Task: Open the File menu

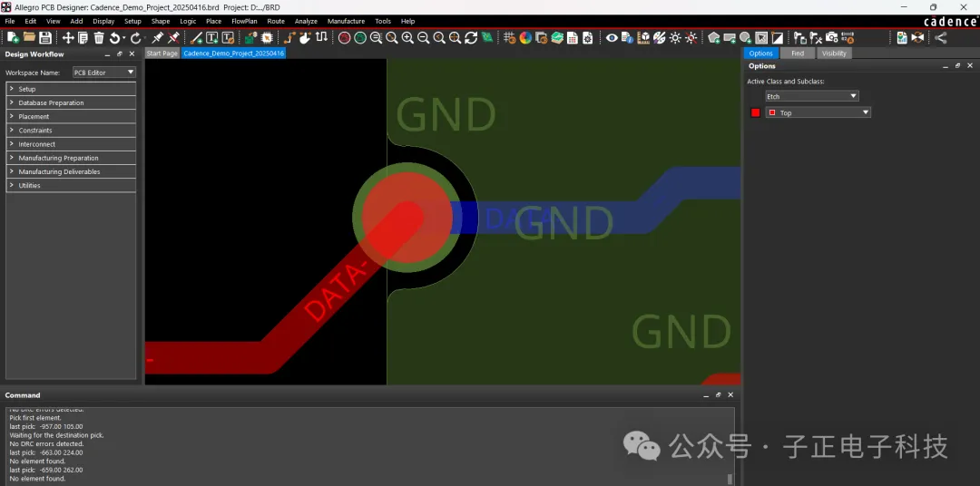Action: point(9,21)
